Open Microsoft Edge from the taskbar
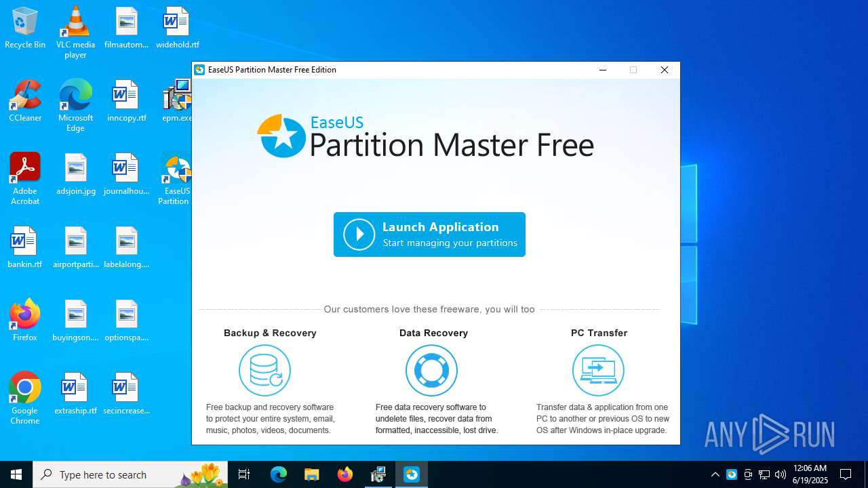 tap(279, 474)
